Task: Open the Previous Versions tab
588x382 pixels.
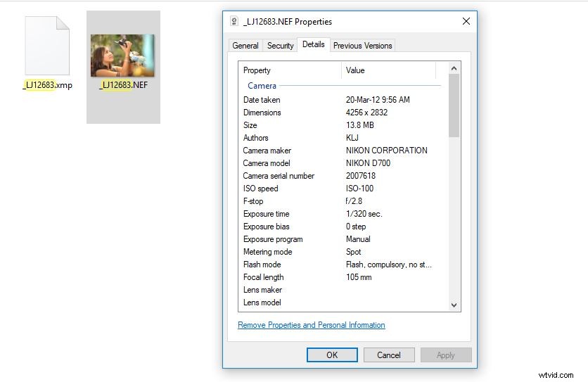Action: pos(363,46)
